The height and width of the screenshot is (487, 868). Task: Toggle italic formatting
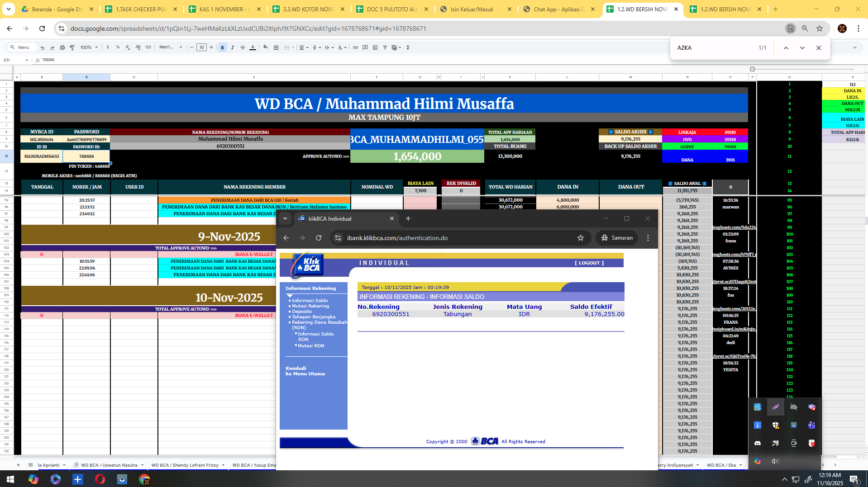pyautogui.click(x=233, y=47)
